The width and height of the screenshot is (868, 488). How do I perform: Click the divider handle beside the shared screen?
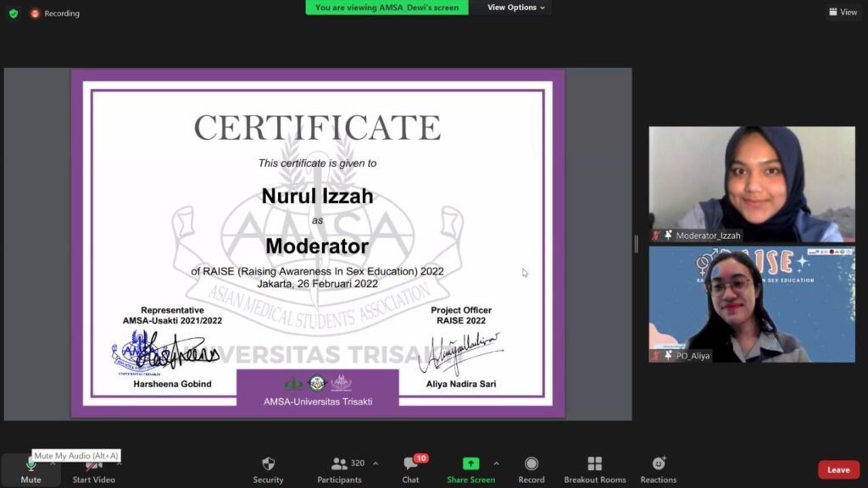tap(636, 244)
